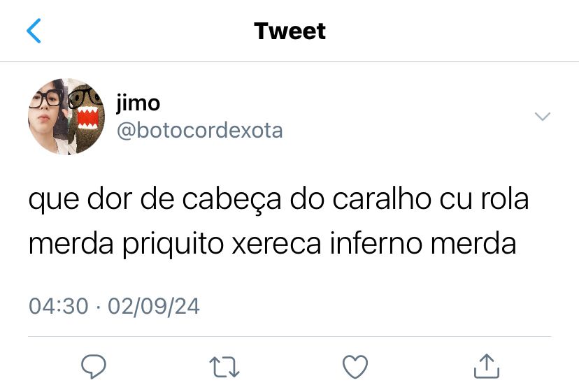Select the second line starting 'merda priquito'
Viewport: 579px width, 392px height.
272,244
